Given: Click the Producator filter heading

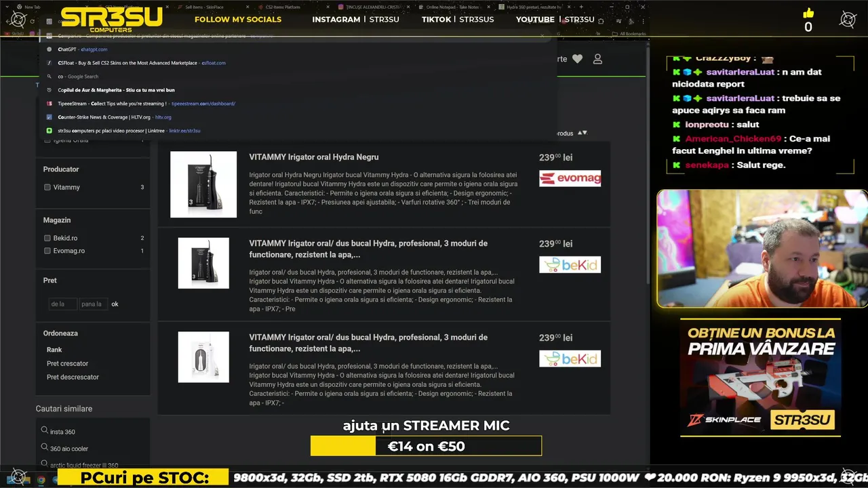Looking at the screenshot, I should [61, 169].
